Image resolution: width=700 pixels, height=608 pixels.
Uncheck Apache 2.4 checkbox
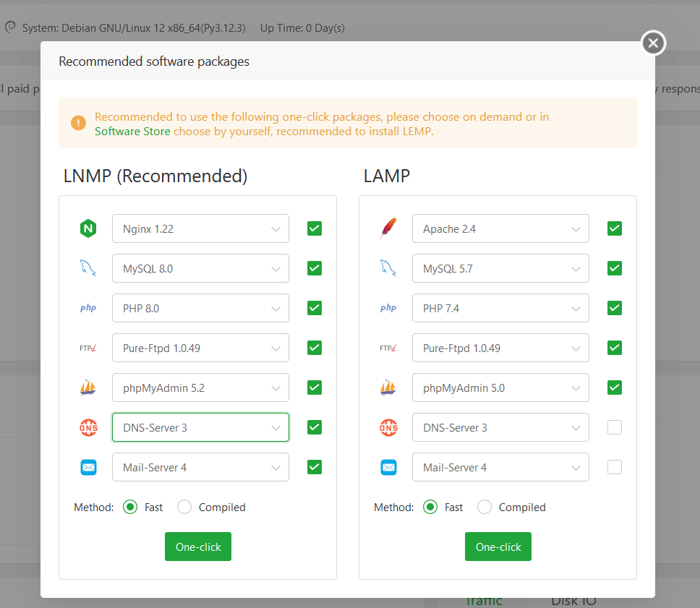point(614,228)
